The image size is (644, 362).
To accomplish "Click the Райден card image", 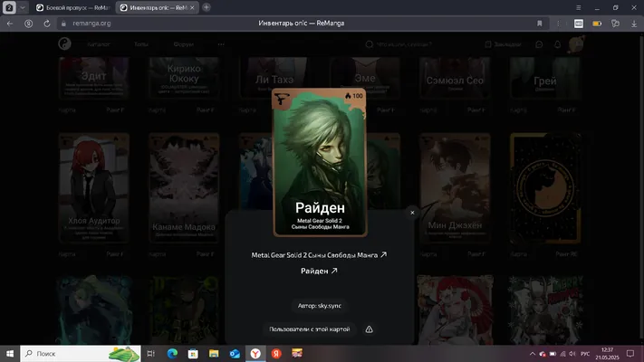I will (320, 162).
